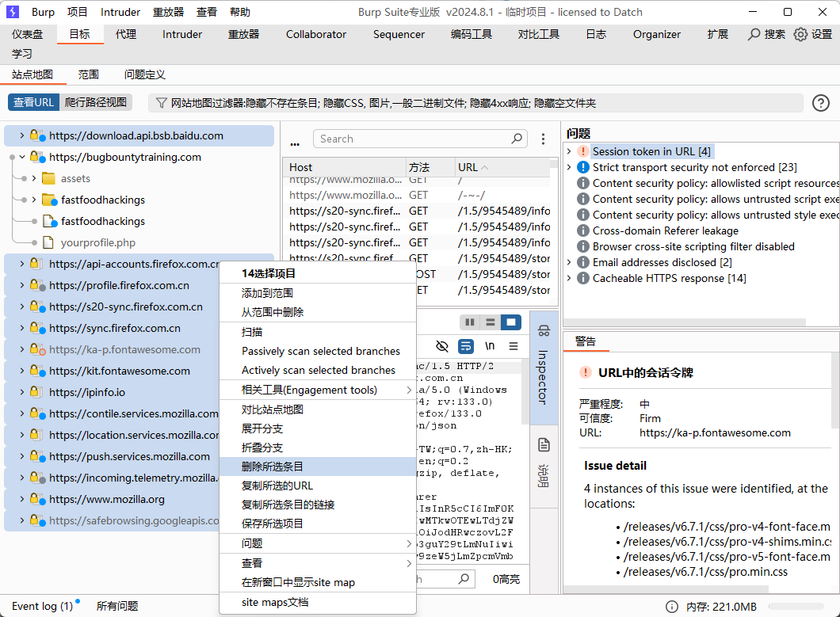This screenshot has width=840, height=617.
Task: Open the 相关工具(Engagement tools) submenu
Action: tap(318, 390)
